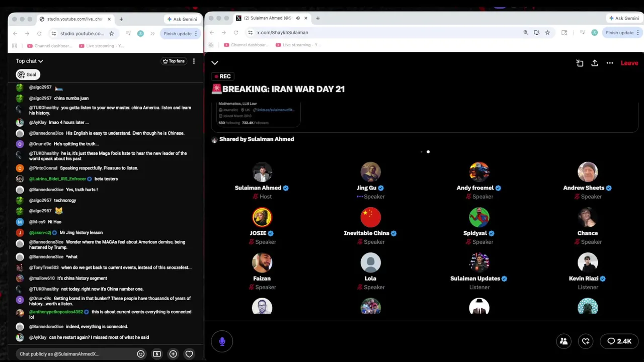The width and height of the screenshot is (644, 362).
Task: Select the Inevitable China flag avatar
Action: tap(371, 217)
